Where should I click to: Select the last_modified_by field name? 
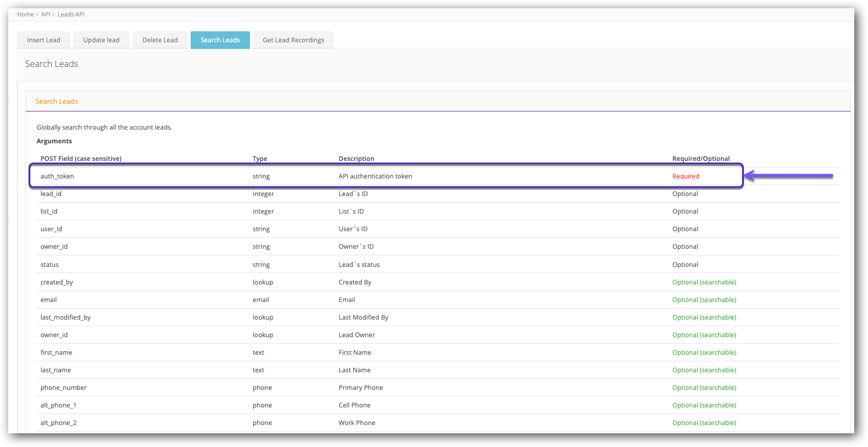pos(65,317)
